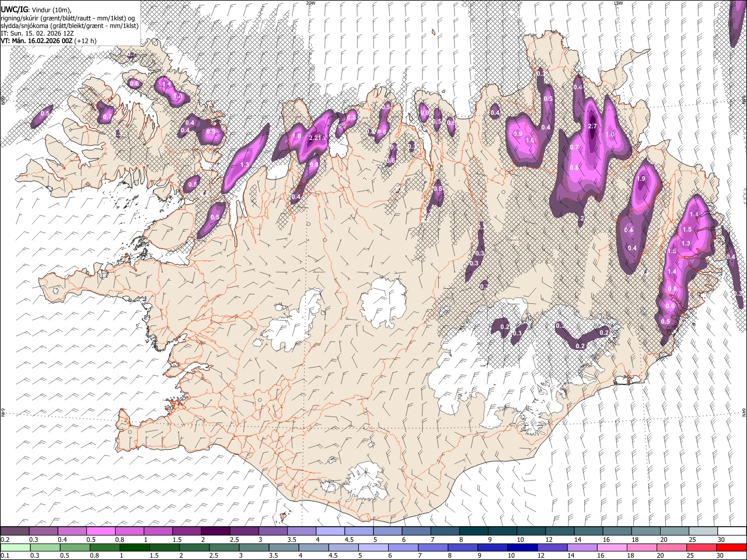Click the "1.7" label beside the 2.2 value

(x=322, y=138)
